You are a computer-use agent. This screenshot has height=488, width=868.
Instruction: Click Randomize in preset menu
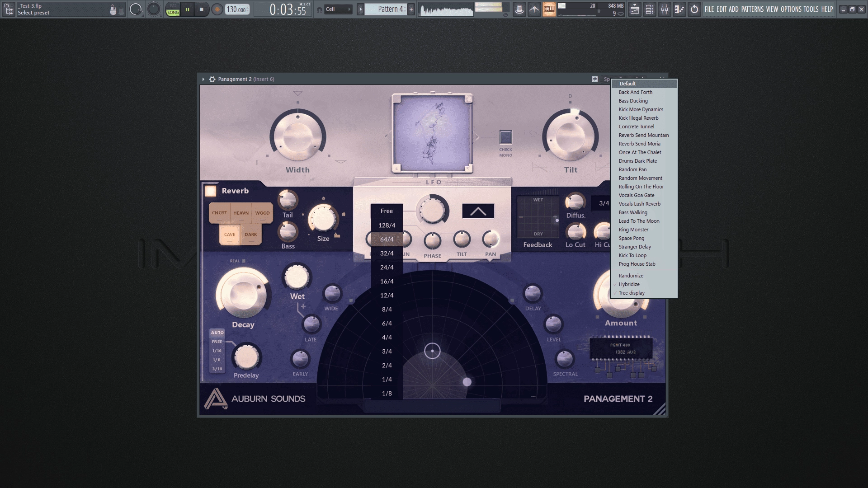pos(644,276)
